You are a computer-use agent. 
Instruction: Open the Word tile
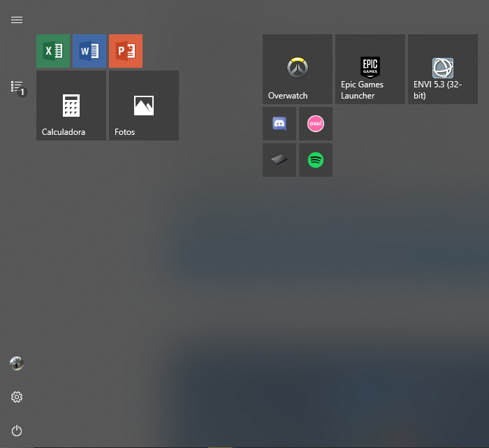coord(89,51)
